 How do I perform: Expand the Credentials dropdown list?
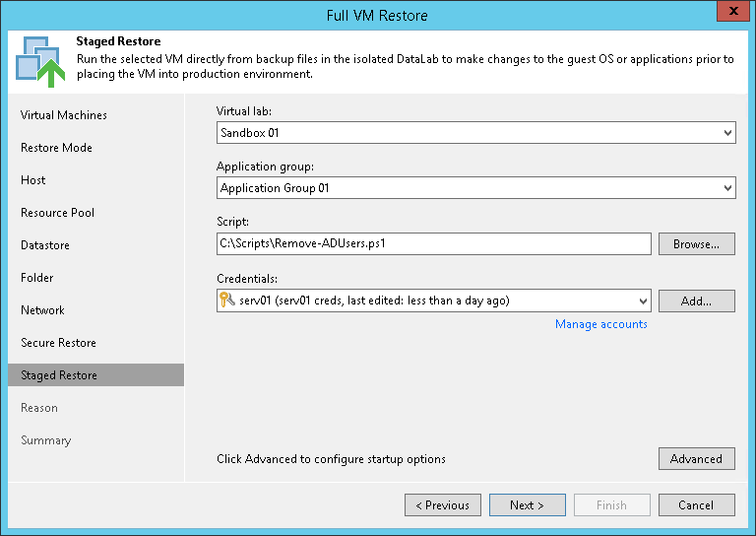coord(643,301)
